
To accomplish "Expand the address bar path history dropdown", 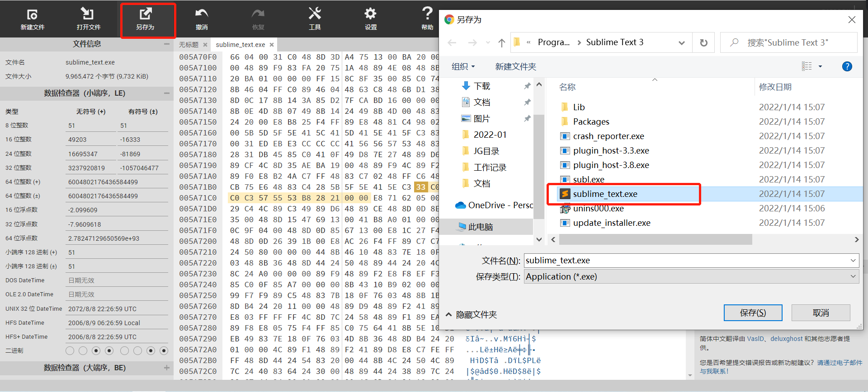I will pyautogui.click(x=681, y=42).
